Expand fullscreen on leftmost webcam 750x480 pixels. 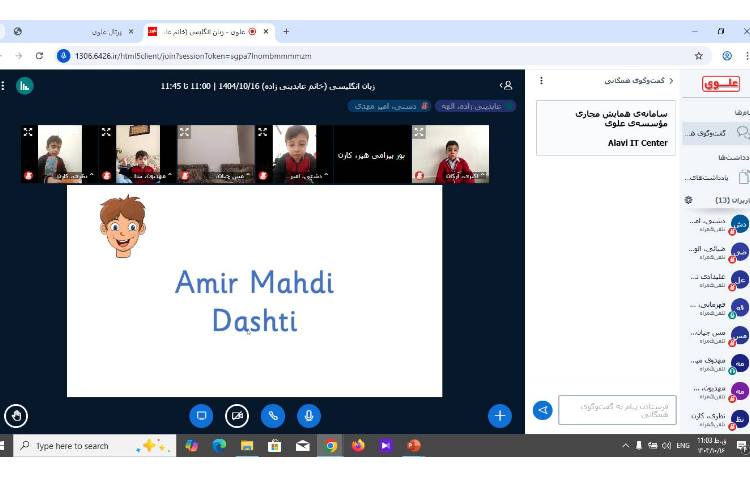point(28,132)
